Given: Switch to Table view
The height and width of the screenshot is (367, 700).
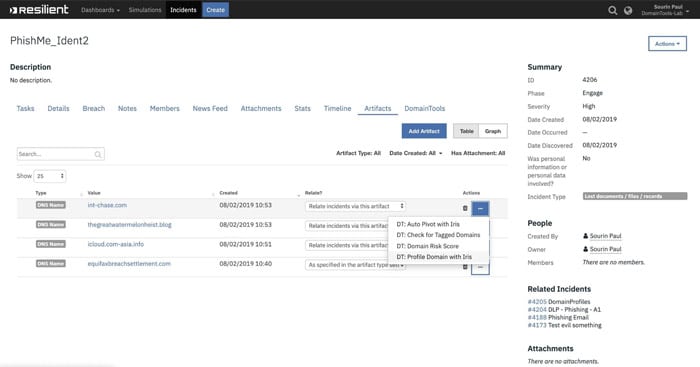Looking at the screenshot, I should pos(467,131).
